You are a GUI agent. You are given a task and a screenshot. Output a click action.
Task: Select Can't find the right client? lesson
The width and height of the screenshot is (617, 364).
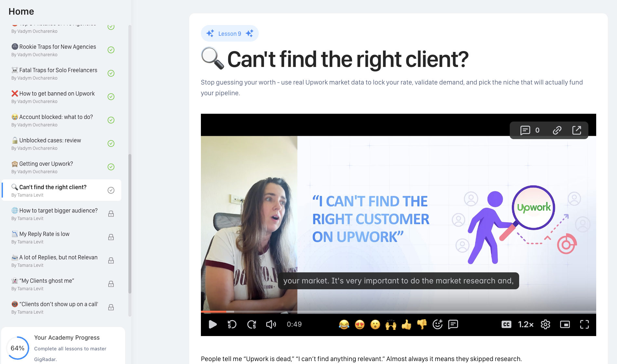62,190
